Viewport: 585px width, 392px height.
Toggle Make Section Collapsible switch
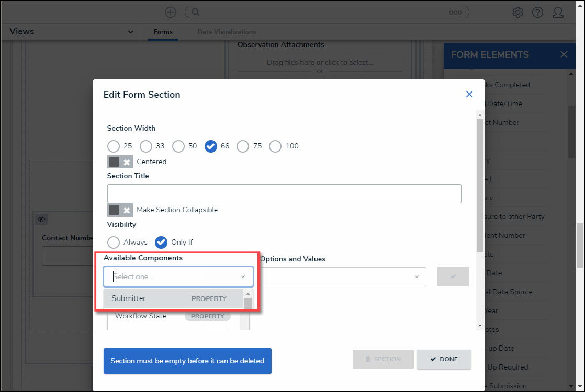(120, 210)
